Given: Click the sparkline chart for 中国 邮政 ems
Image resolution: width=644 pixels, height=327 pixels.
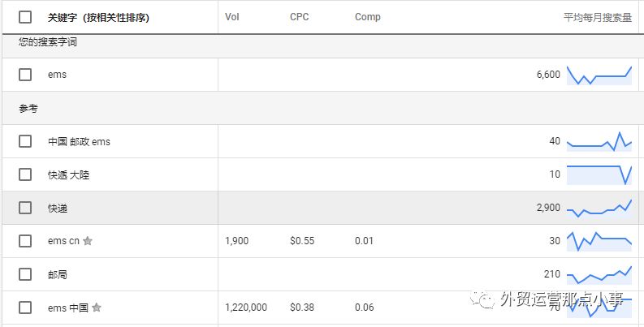Looking at the screenshot, I should 599,141.
